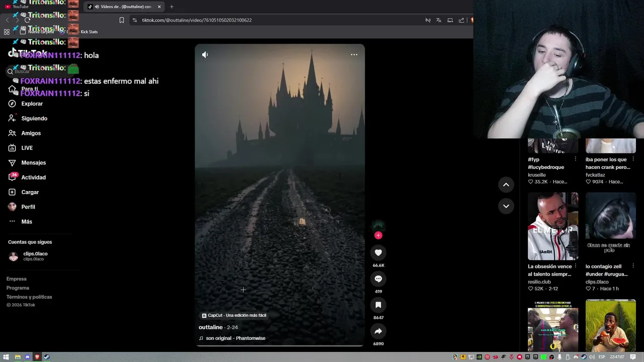The height and width of the screenshot is (362, 644).
Task: Click the translate page icon
Action: 439,20
